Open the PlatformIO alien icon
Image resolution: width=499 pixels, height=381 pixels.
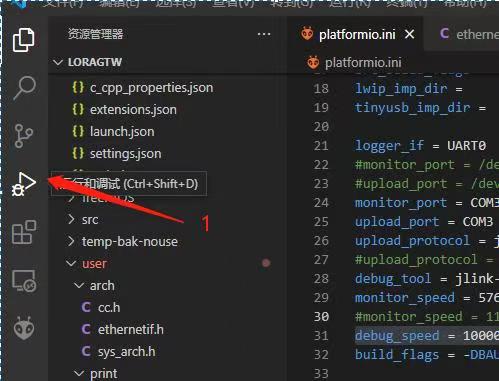(x=24, y=328)
